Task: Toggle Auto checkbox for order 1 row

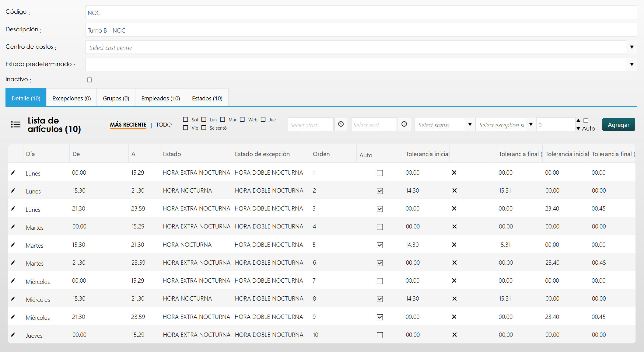Action: click(x=380, y=173)
